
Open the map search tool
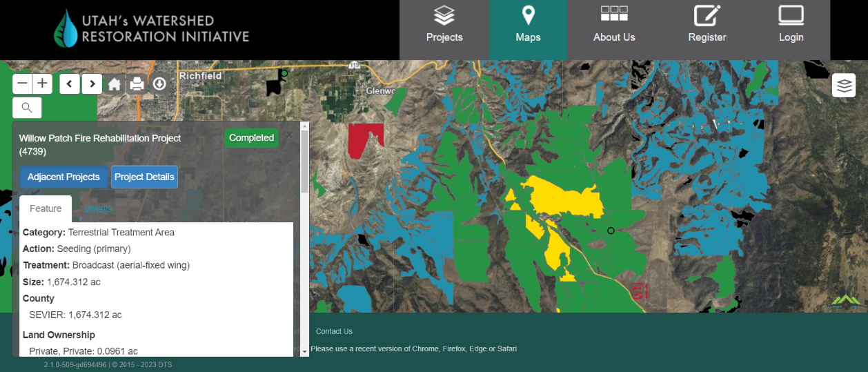click(x=27, y=108)
